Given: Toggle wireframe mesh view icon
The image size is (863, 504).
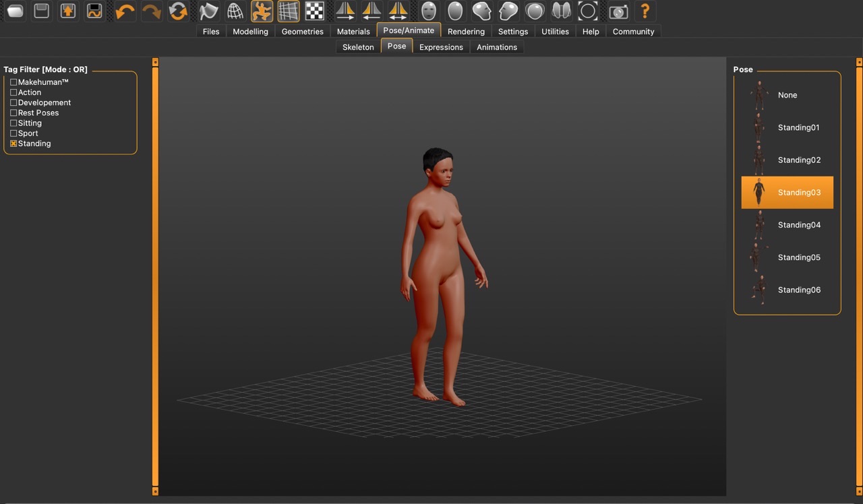Looking at the screenshot, I should pos(234,11).
